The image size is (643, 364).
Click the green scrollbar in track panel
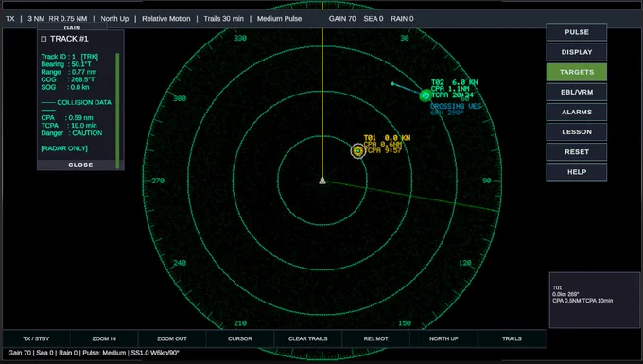[x=117, y=110]
